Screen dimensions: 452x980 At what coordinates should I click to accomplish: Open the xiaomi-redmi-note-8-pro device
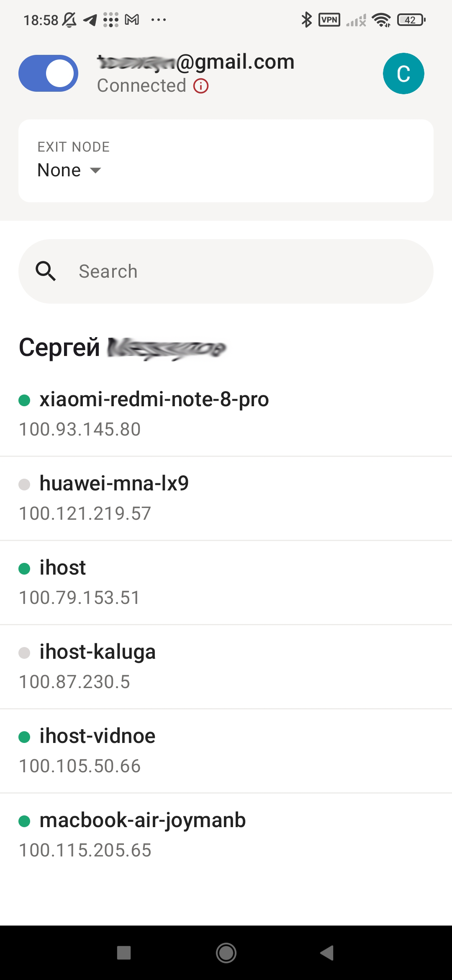point(226,414)
